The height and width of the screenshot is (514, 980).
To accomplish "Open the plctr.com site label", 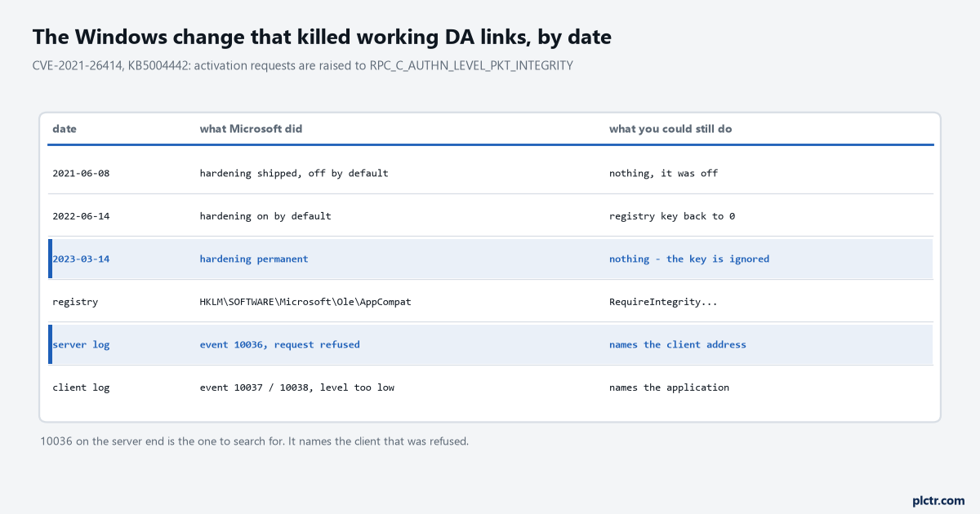I will tap(938, 500).
